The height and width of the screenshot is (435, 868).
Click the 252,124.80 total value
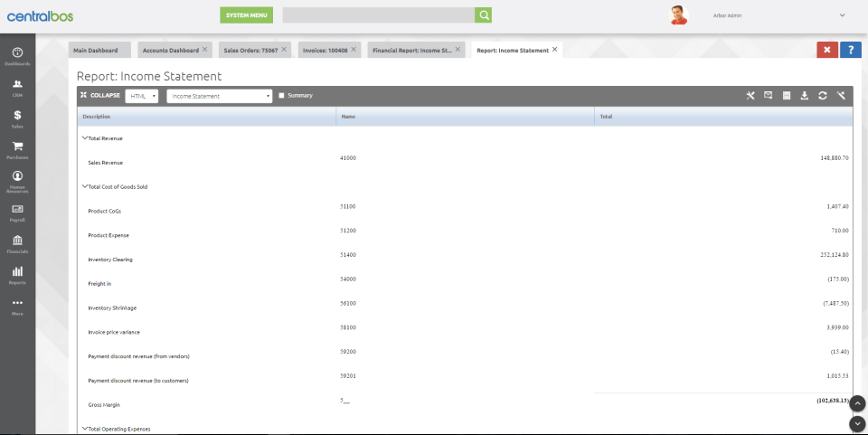click(835, 255)
